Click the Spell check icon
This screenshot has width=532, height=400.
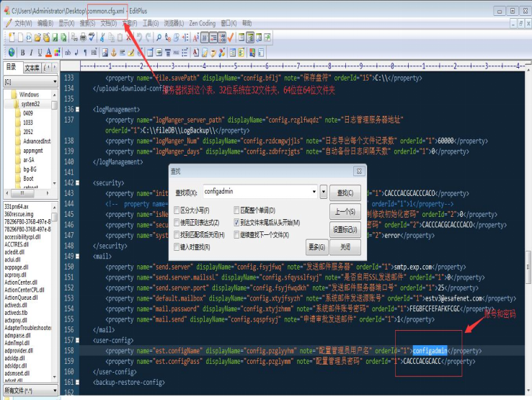92,37
